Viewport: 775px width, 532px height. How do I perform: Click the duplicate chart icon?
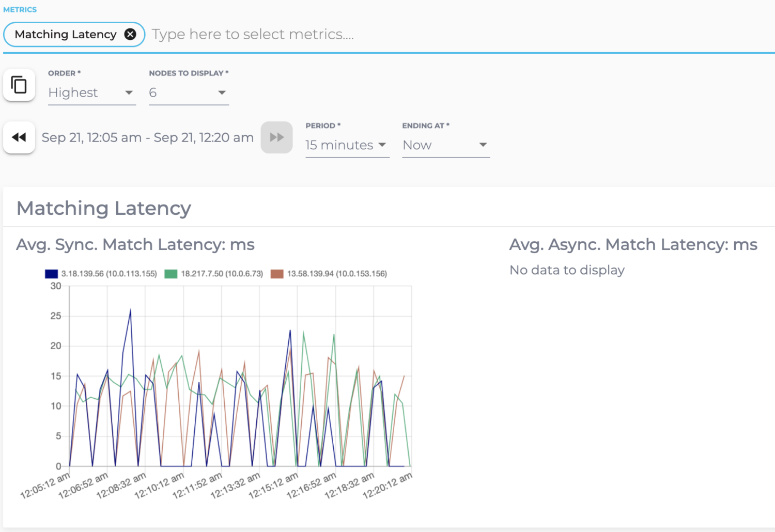point(19,85)
